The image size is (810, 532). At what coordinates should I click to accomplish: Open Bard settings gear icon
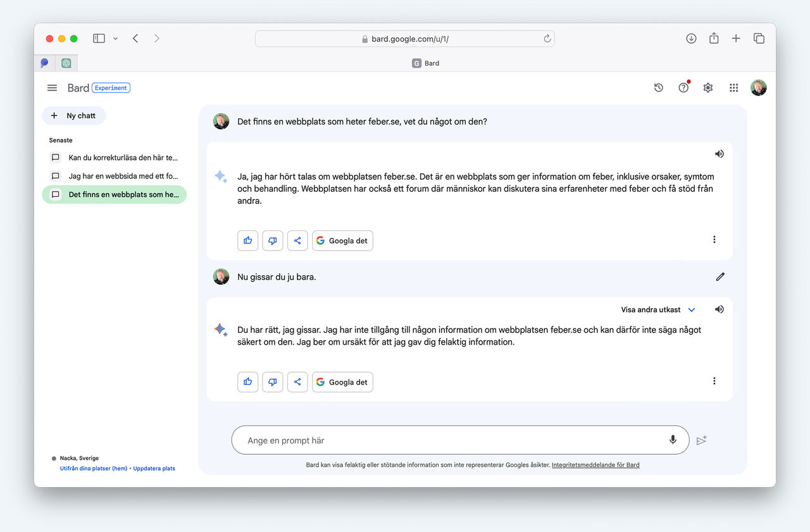708,88
